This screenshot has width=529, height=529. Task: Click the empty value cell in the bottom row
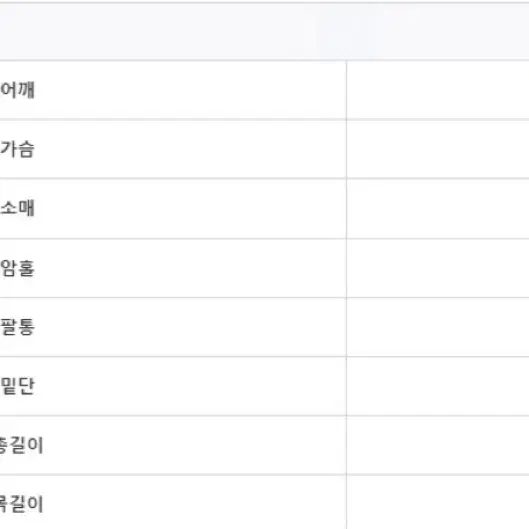tap(438, 502)
